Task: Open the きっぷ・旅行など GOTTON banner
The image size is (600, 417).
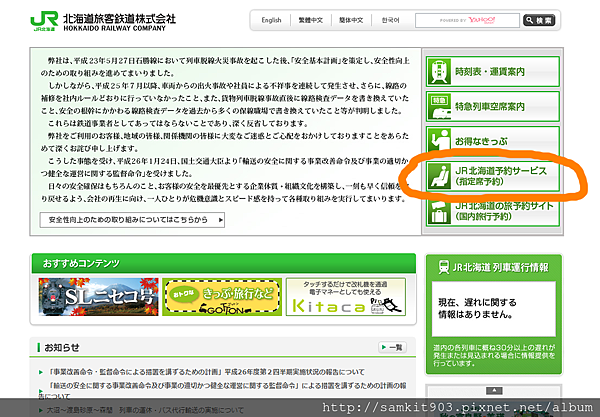Action: click(222, 297)
